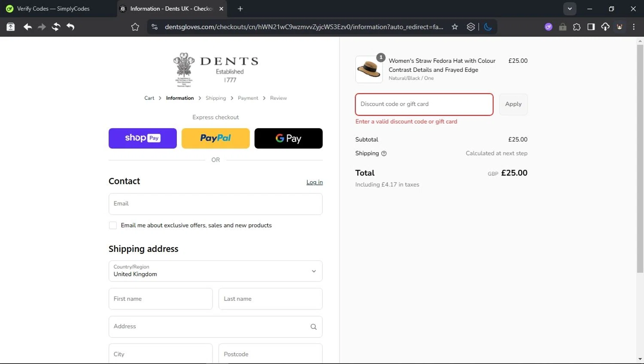Click the Log in link
The height and width of the screenshot is (364, 644).
pos(315,182)
